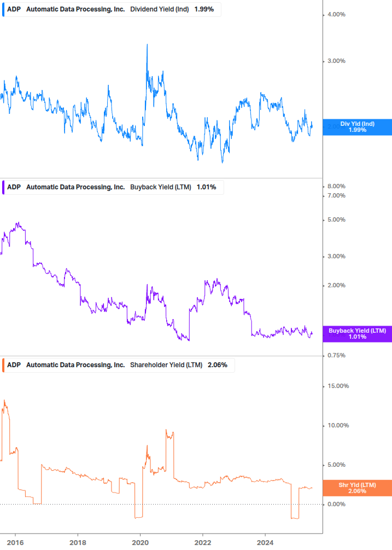This screenshot has width=392, height=550.
Task: Click the 1.01% value in buyback legend
Action: [206, 187]
